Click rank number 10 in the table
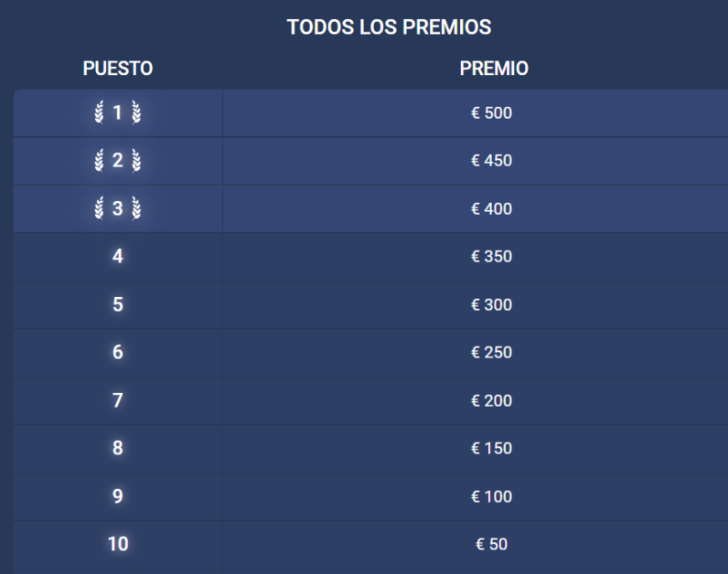 coord(118,544)
